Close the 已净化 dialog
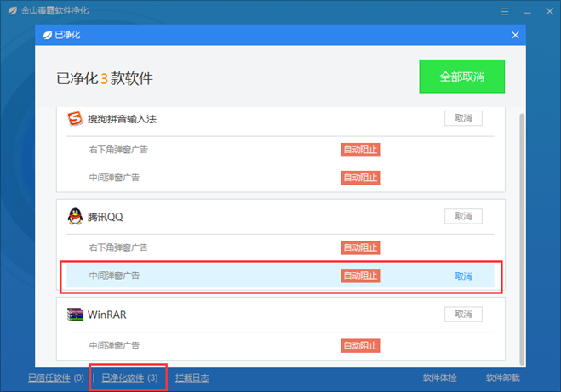Image resolution: width=561 pixels, height=392 pixels. (x=515, y=35)
